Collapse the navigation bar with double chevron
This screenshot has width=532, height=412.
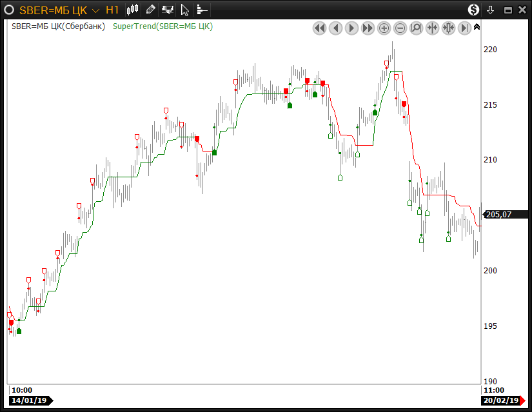(477, 27)
